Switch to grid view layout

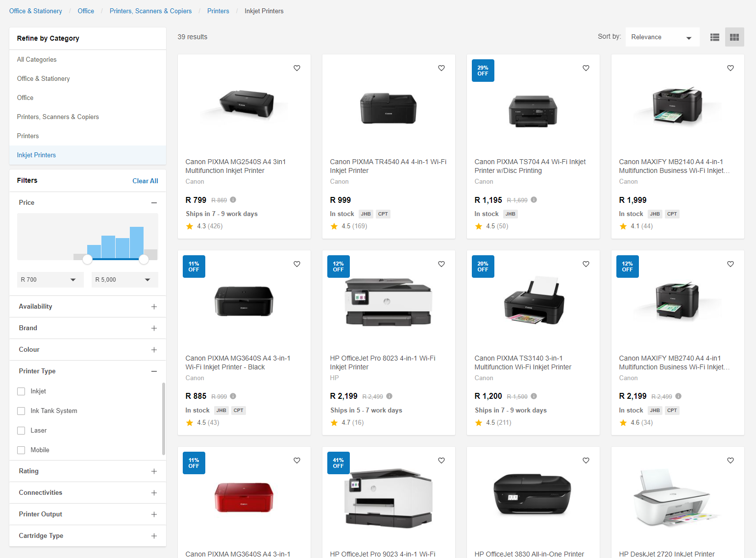tap(734, 37)
